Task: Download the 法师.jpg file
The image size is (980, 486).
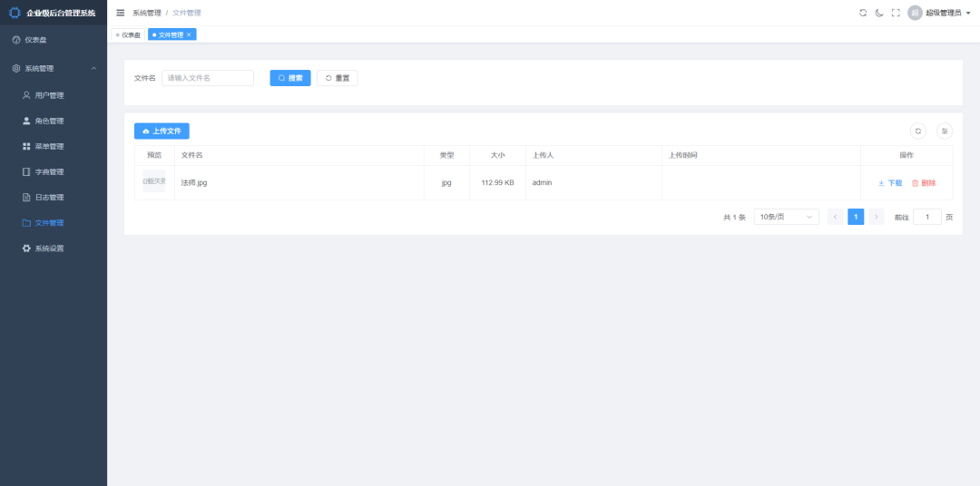Action: point(890,183)
